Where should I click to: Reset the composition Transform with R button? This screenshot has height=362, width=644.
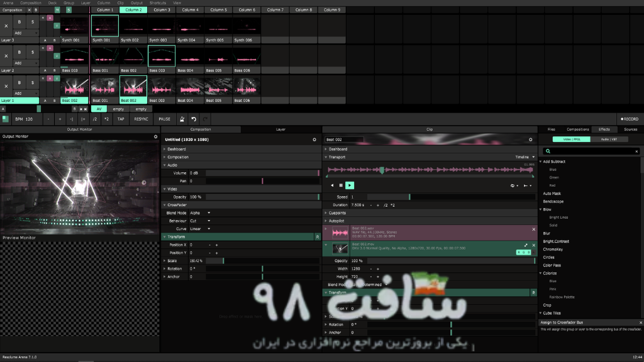[x=318, y=237]
